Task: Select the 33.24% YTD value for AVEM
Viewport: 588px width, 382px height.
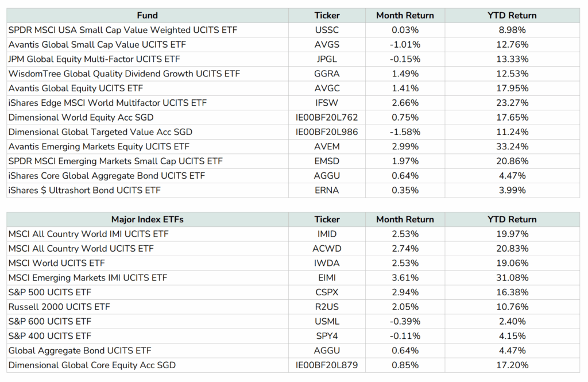Action: (516, 147)
